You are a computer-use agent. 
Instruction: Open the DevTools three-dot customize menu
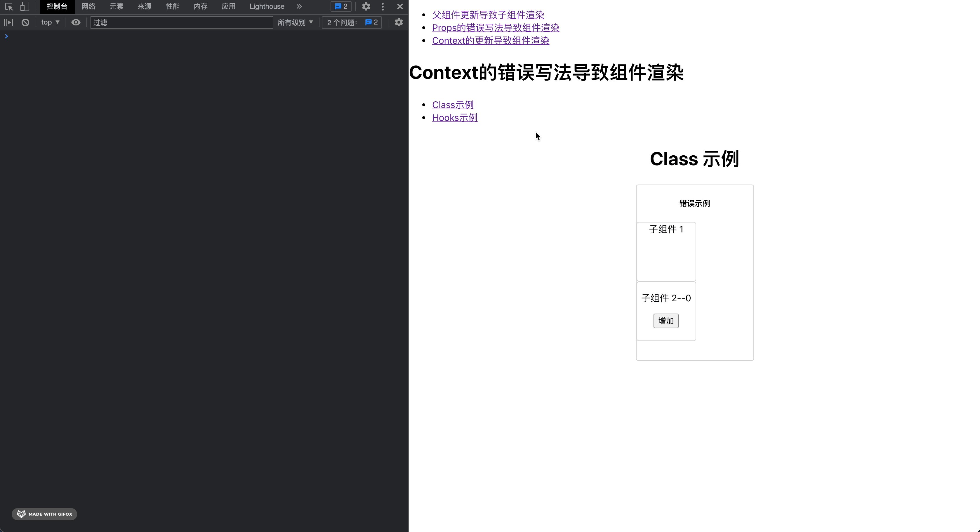(383, 6)
